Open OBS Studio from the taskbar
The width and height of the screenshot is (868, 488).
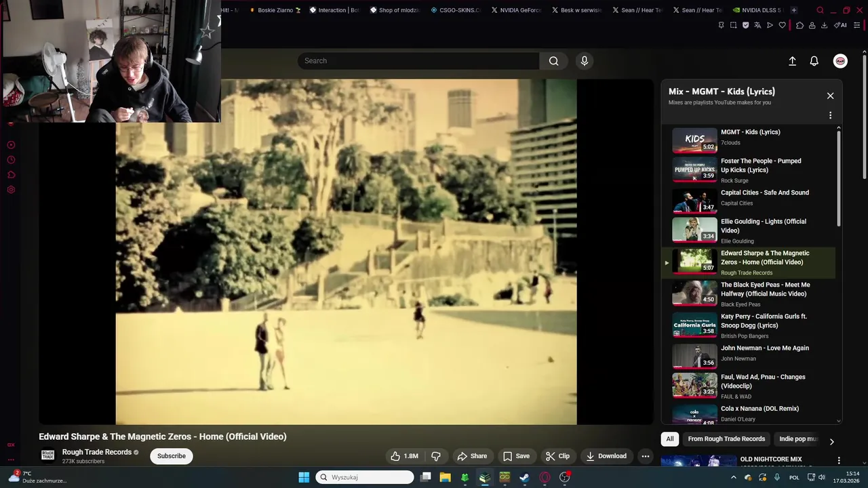coord(564,477)
